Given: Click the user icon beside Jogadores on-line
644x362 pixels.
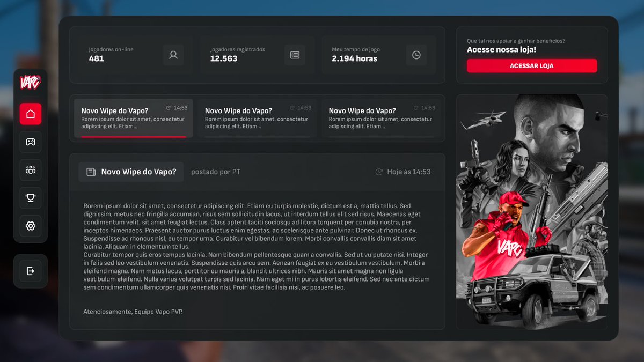Looking at the screenshot, I should 173,55.
